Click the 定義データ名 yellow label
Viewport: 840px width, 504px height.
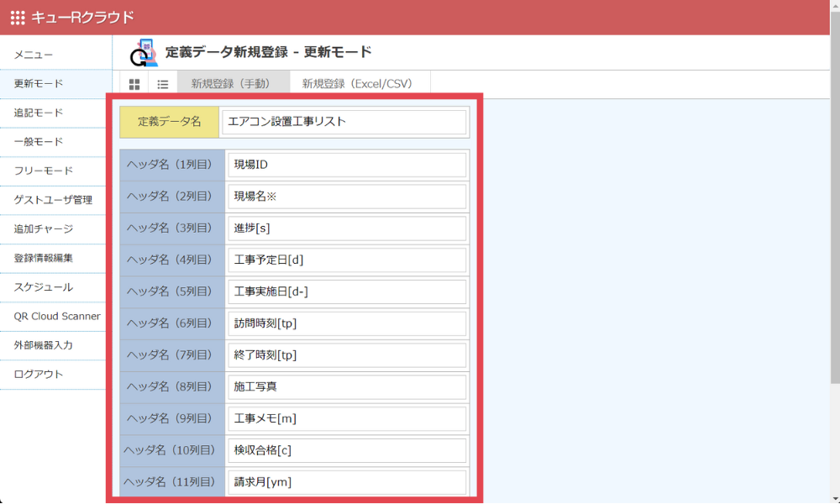click(170, 122)
